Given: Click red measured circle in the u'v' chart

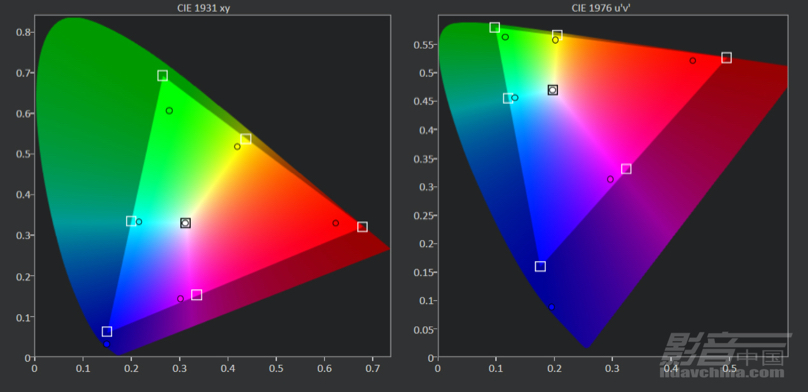Looking at the screenshot, I should (693, 61).
